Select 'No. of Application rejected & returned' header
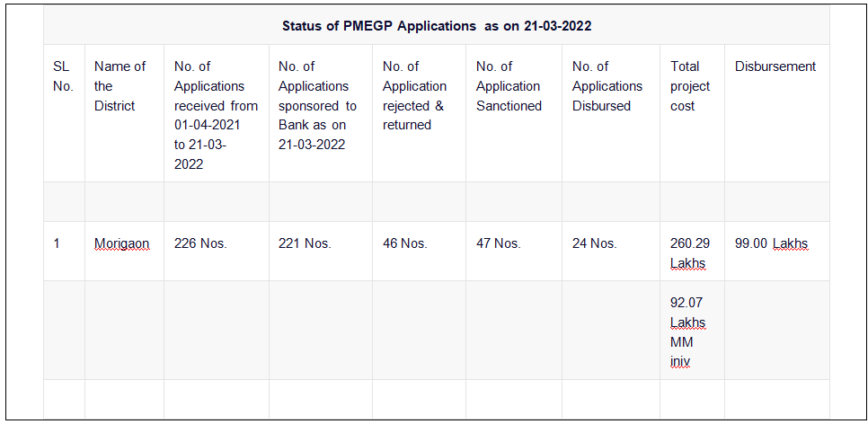This screenshot has height=424, width=868. 419,113
